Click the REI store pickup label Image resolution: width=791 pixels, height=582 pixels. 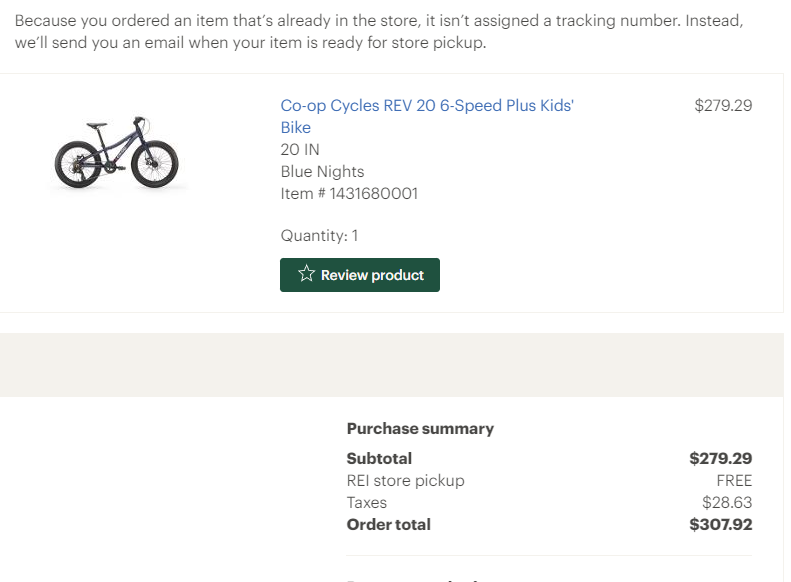406,481
